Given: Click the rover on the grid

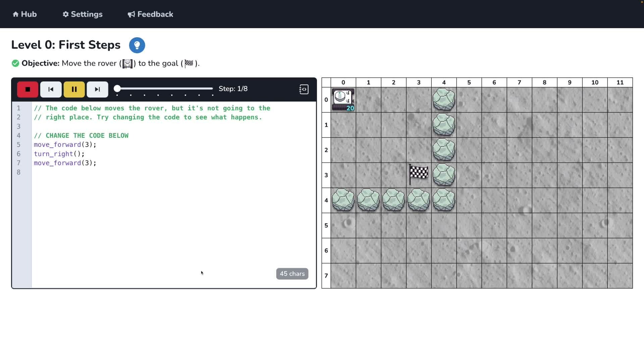Looking at the screenshot, I should coord(343,100).
